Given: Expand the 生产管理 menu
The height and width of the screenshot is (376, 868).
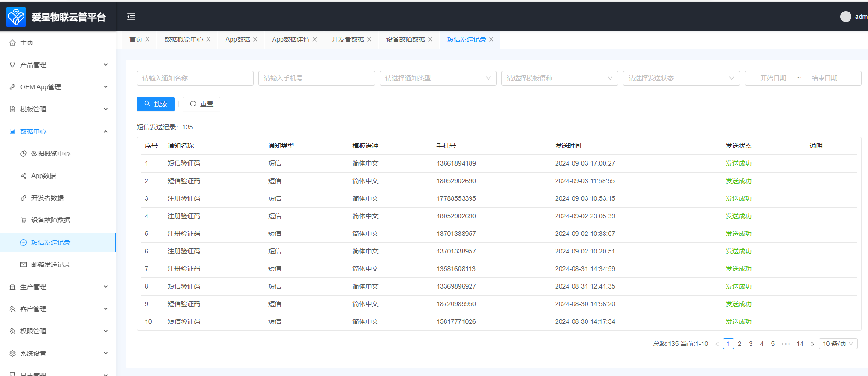Looking at the screenshot, I should 106,287.
